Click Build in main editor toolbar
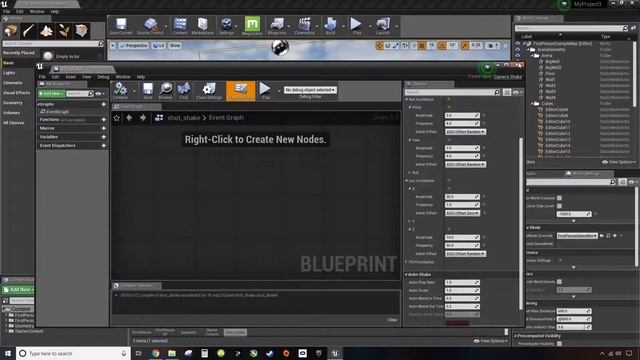 click(x=330, y=26)
